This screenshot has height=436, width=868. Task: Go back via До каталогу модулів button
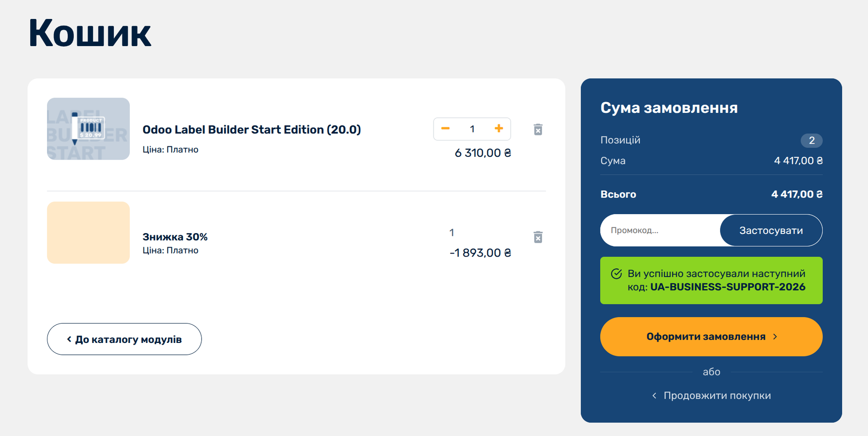[124, 339]
